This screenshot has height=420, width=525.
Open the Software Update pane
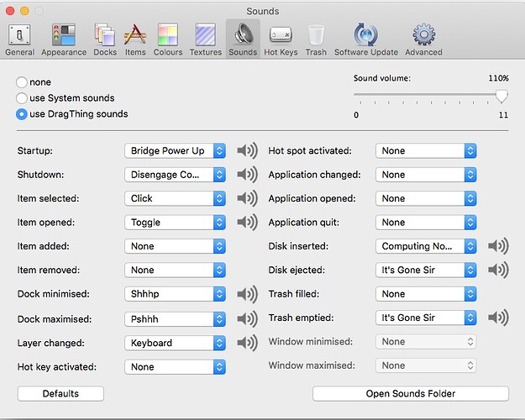[366, 39]
